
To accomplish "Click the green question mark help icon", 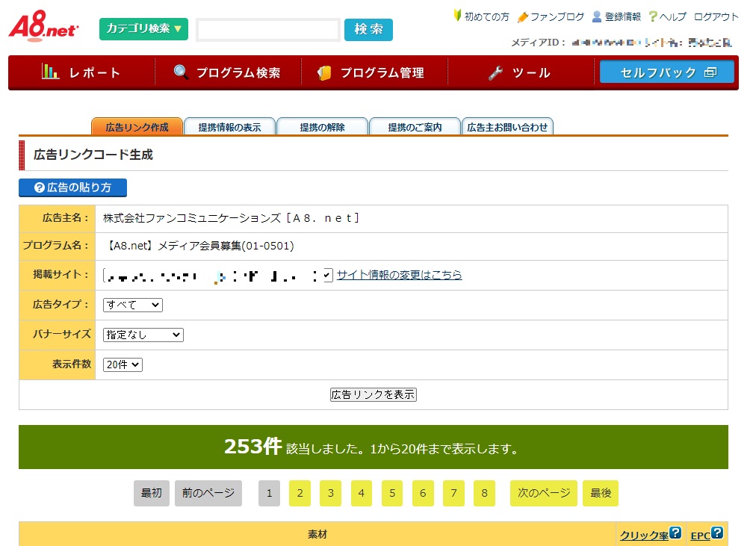I will tap(653, 16).
